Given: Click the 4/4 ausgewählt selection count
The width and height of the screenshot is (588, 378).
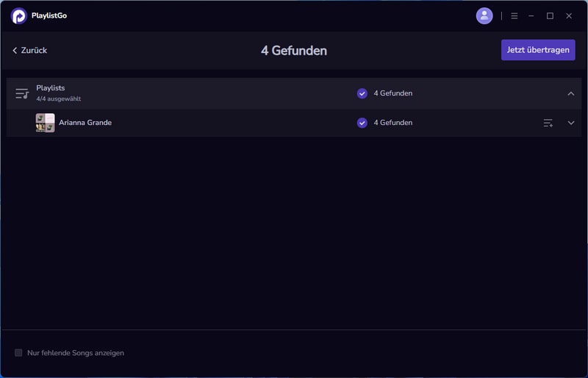Looking at the screenshot, I should [x=59, y=99].
